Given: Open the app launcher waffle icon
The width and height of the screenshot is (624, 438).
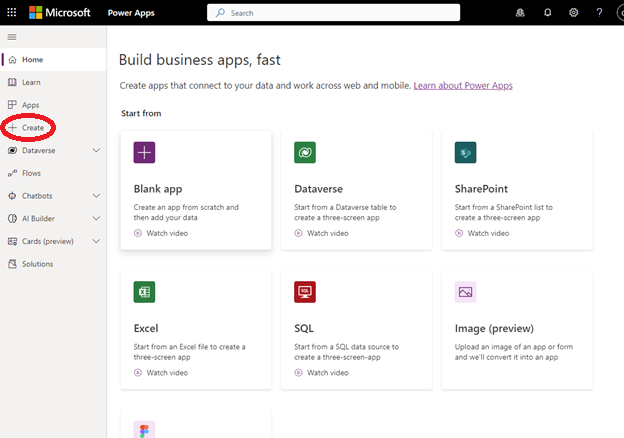Looking at the screenshot, I should (x=12, y=12).
